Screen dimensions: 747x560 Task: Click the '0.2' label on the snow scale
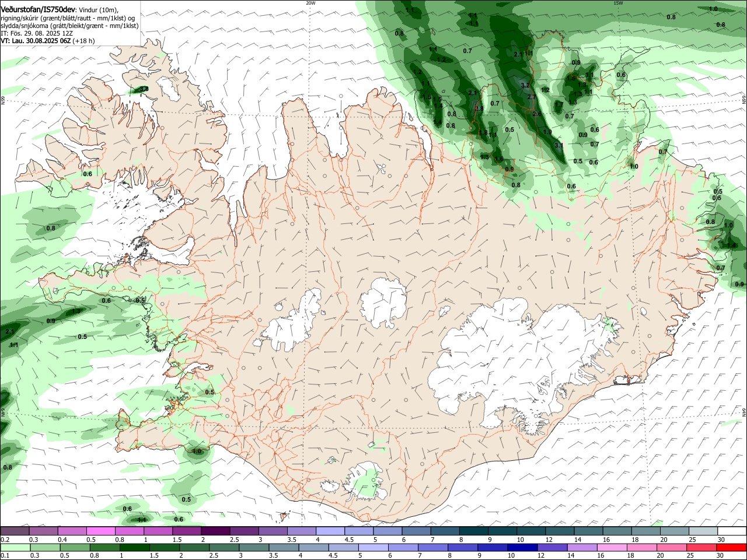[x=5, y=540]
